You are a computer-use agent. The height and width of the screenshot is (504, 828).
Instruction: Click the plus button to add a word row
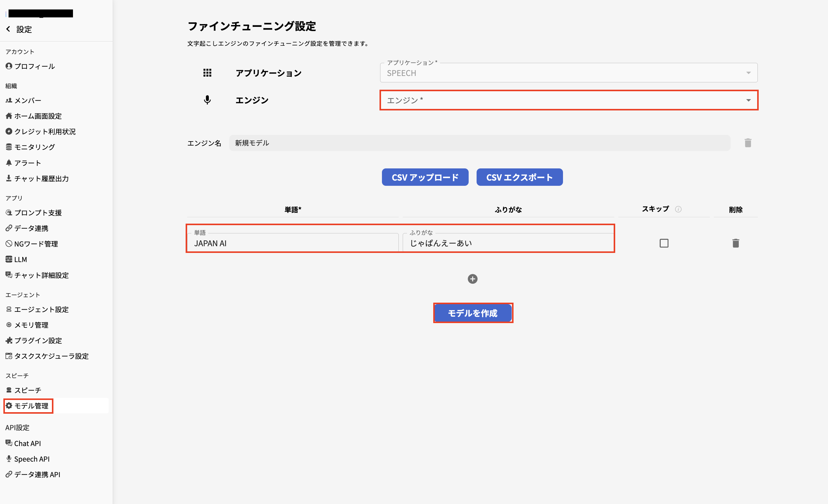473,279
